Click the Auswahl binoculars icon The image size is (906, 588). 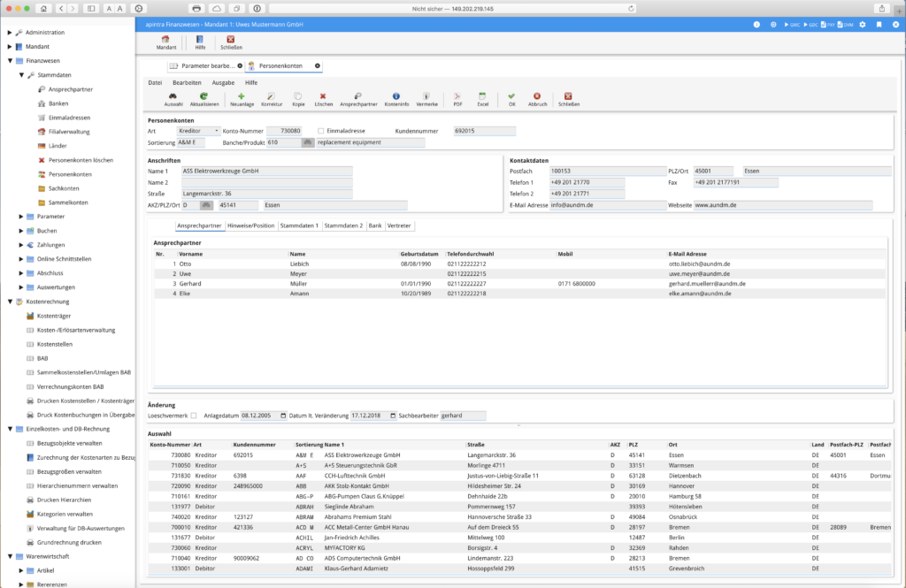coord(173,96)
